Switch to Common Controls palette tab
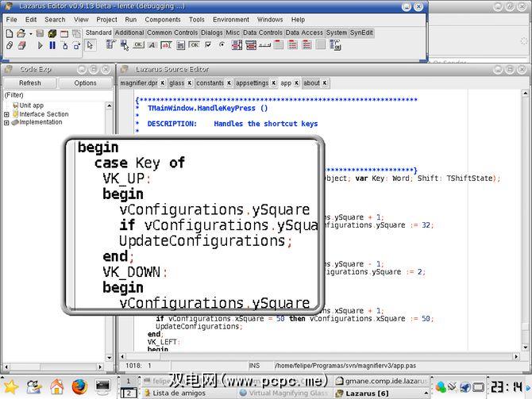The height and width of the screenshot is (399, 532). (172, 33)
